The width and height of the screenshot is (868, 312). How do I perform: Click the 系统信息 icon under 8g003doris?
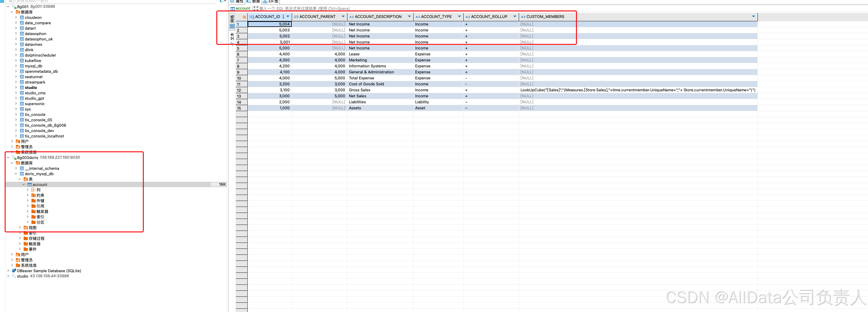coord(18,266)
